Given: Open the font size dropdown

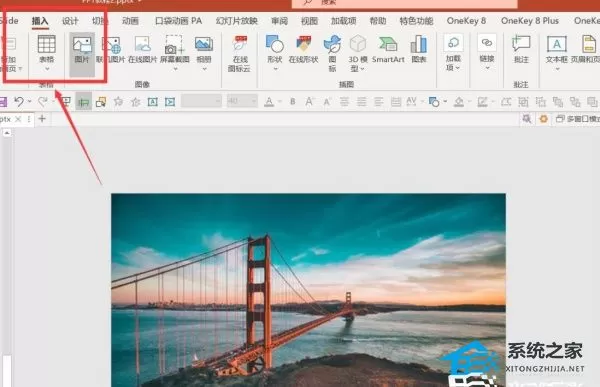Looking at the screenshot, I should 254,101.
